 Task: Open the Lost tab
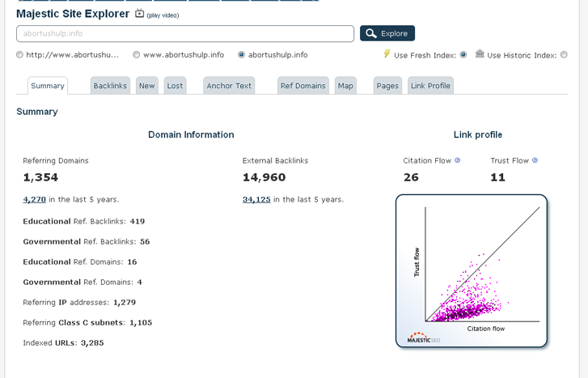[x=176, y=86]
